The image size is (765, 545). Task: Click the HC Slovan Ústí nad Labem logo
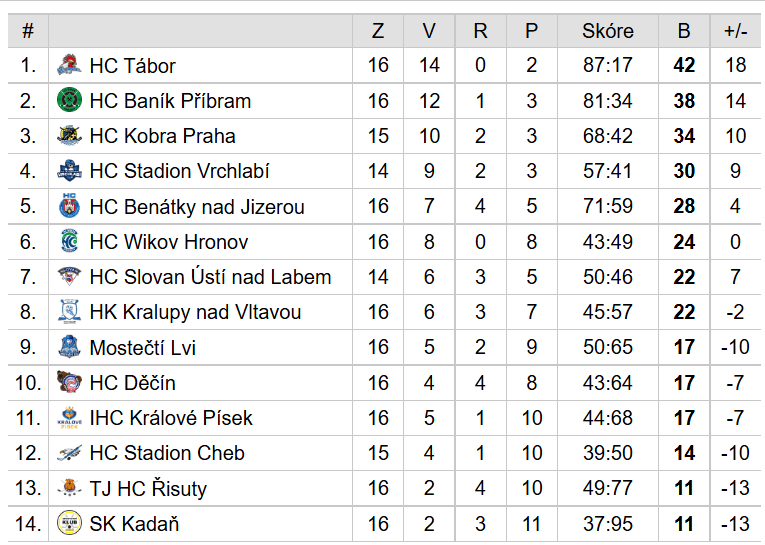(x=69, y=276)
